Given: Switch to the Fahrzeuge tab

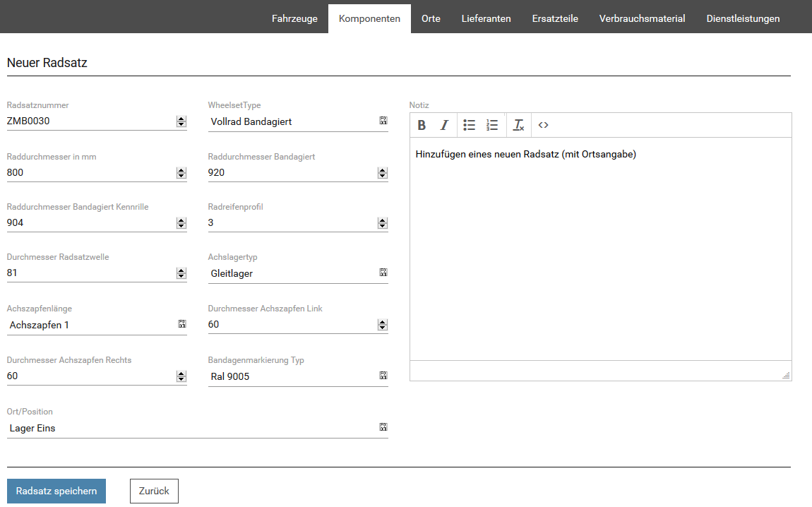Looking at the screenshot, I should pyautogui.click(x=294, y=18).
